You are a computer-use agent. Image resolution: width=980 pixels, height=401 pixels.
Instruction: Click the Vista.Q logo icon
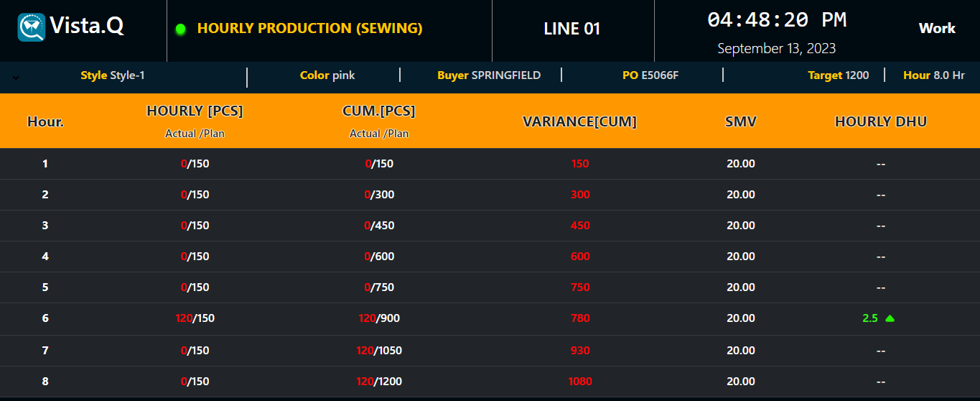32,27
